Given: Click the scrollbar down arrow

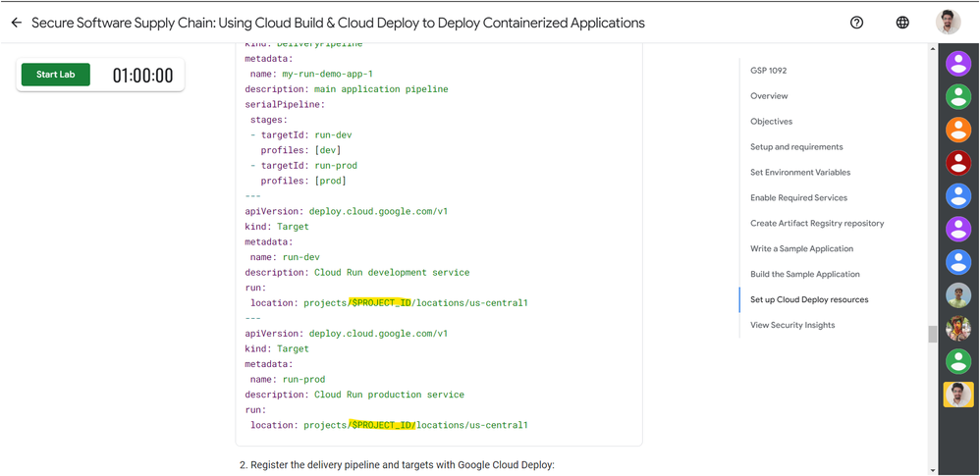Looking at the screenshot, I should tap(933, 470).
